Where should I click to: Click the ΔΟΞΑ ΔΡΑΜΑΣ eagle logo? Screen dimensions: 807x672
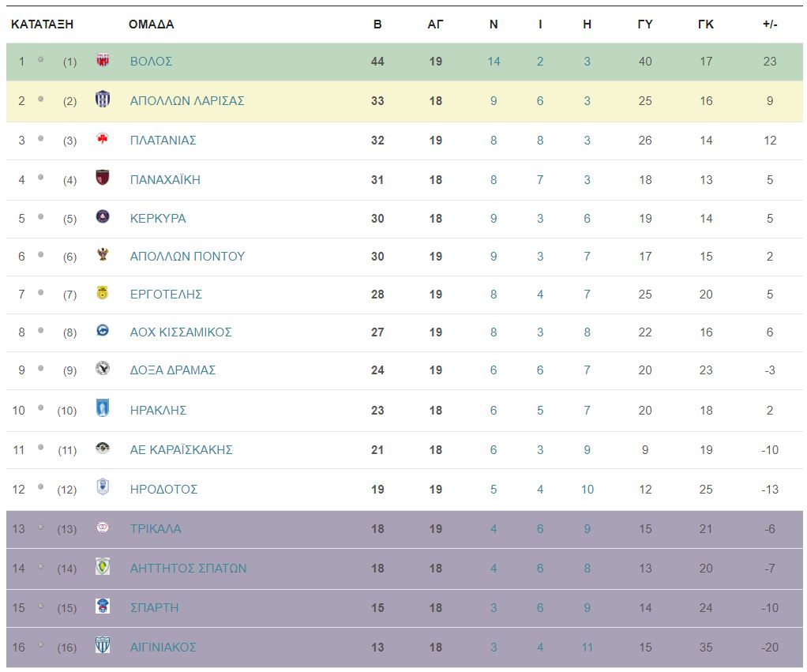point(103,369)
